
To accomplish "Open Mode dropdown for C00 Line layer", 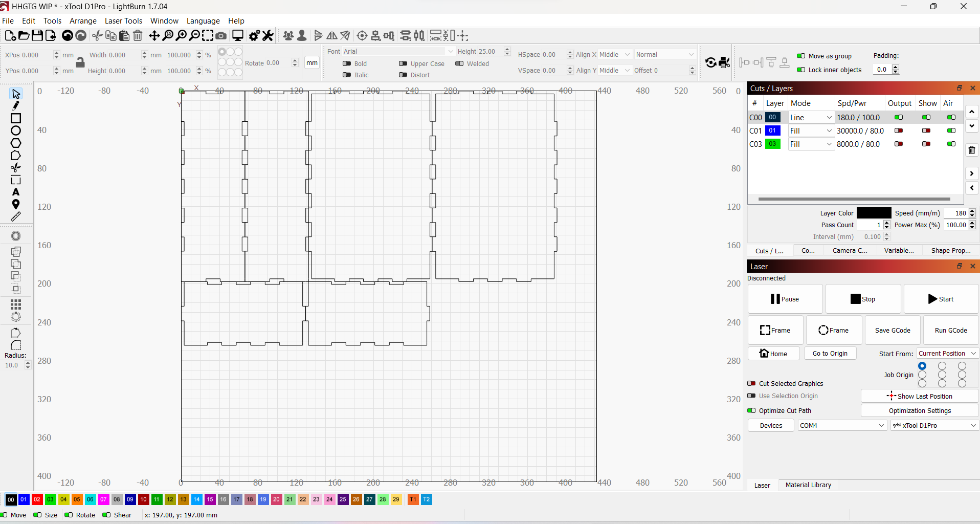I will click(x=811, y=117).
